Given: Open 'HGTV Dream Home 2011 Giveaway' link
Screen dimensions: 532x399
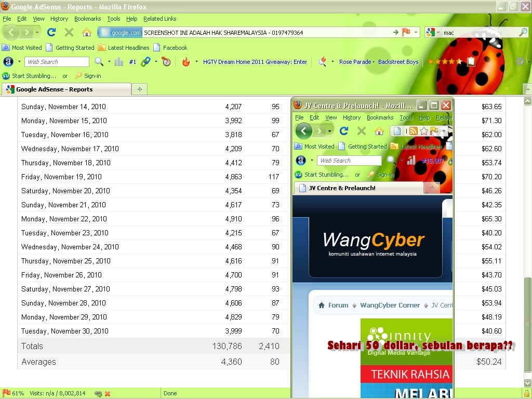Looking at the screenshot, I should [255, 62].
